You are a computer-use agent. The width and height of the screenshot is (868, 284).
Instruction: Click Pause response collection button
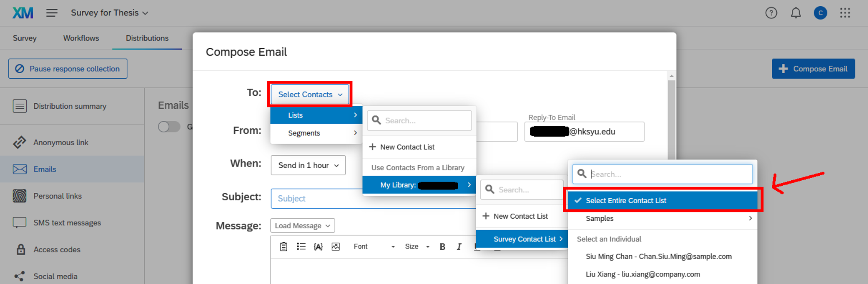[x=68, y=69]
